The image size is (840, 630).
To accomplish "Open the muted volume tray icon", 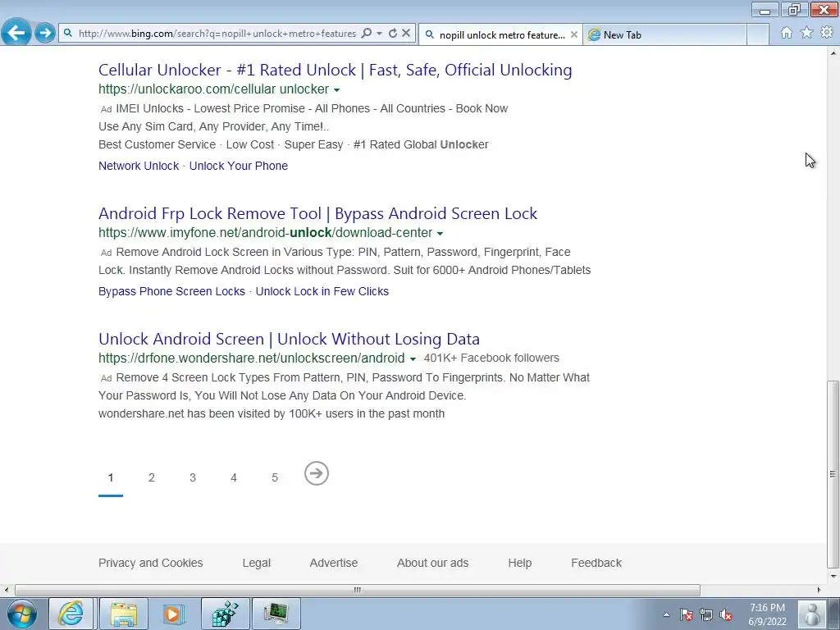I will pos(727,615).
